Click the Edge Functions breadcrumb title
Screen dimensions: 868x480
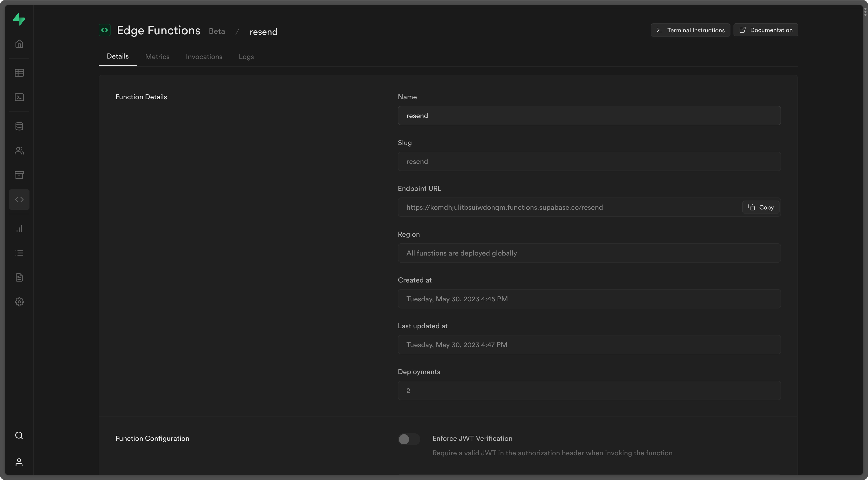click(158, 30)
